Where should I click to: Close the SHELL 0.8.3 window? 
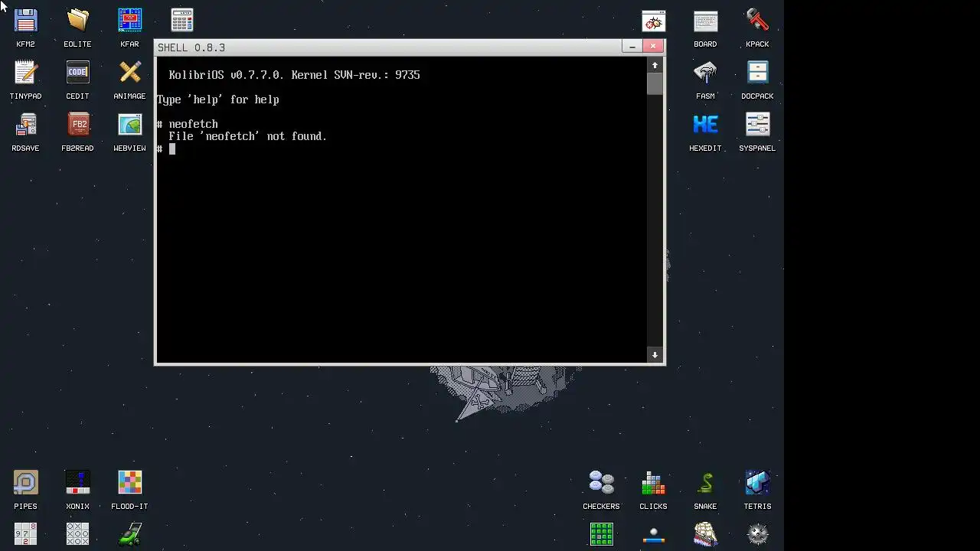[x=653, y=47]
